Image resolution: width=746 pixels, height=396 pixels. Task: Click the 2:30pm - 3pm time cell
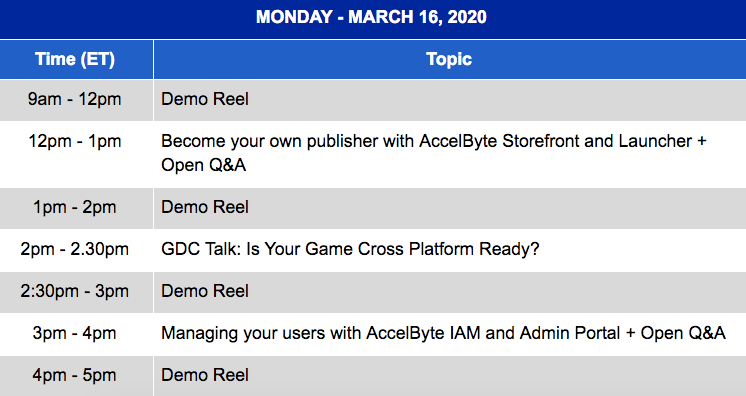coord(75,291)
